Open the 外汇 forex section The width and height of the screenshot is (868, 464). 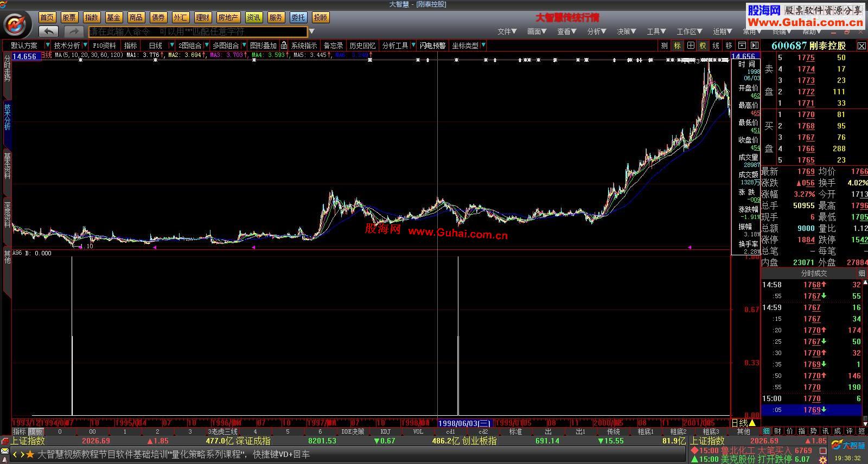point(181,17)
